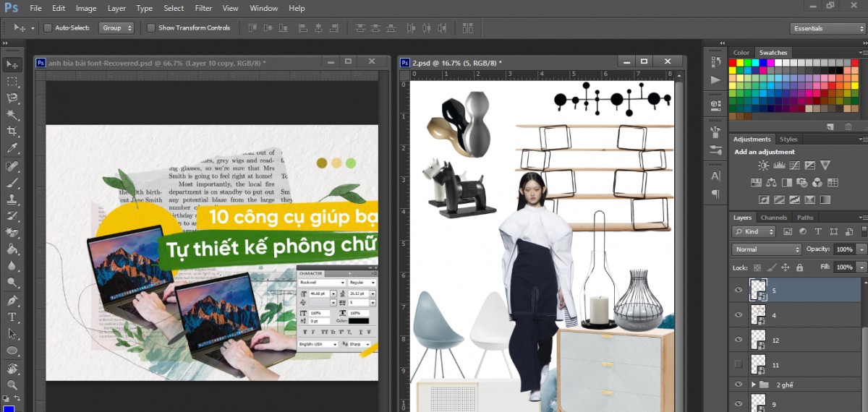
Task: Select the Pen tool
Action: 12,300
